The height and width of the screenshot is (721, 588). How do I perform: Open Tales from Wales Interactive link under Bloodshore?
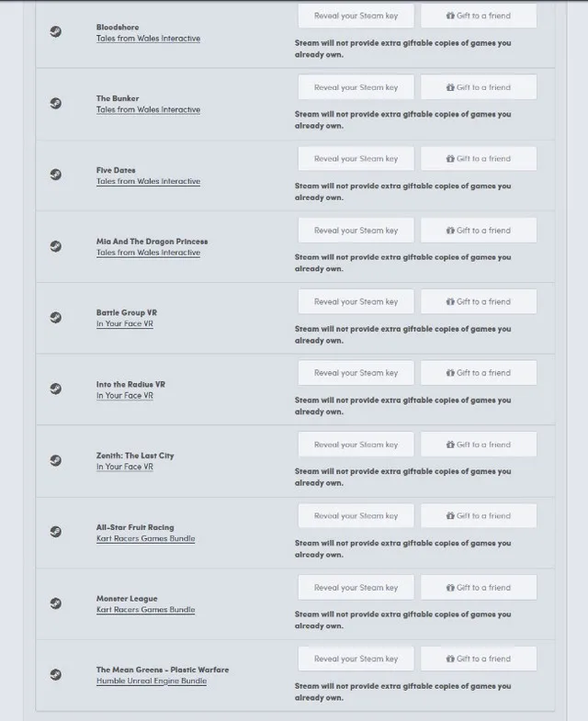148,39
